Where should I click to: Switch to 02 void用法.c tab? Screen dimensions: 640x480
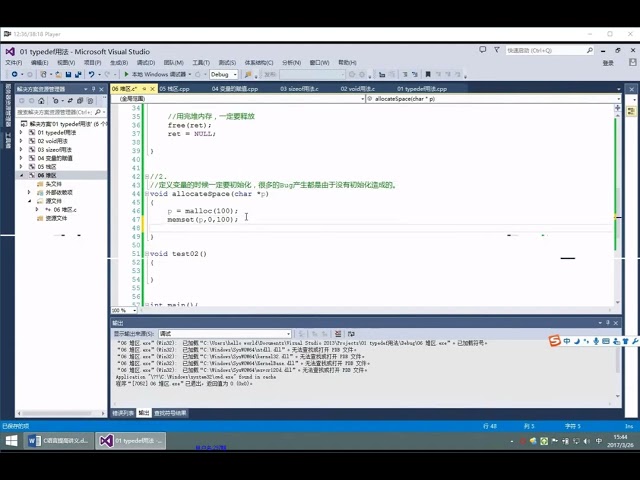[x=358, y=89]
